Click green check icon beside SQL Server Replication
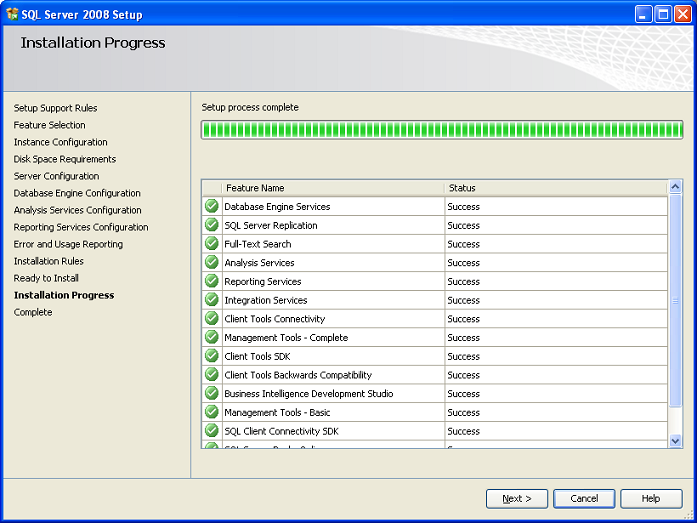Screen dimensions: 697x523 (212, 225)
